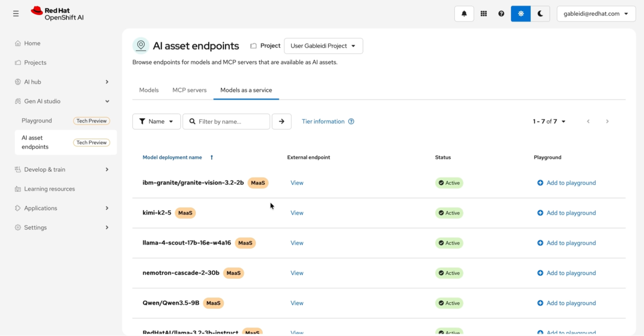Expand the Applications section

[62, 208]
